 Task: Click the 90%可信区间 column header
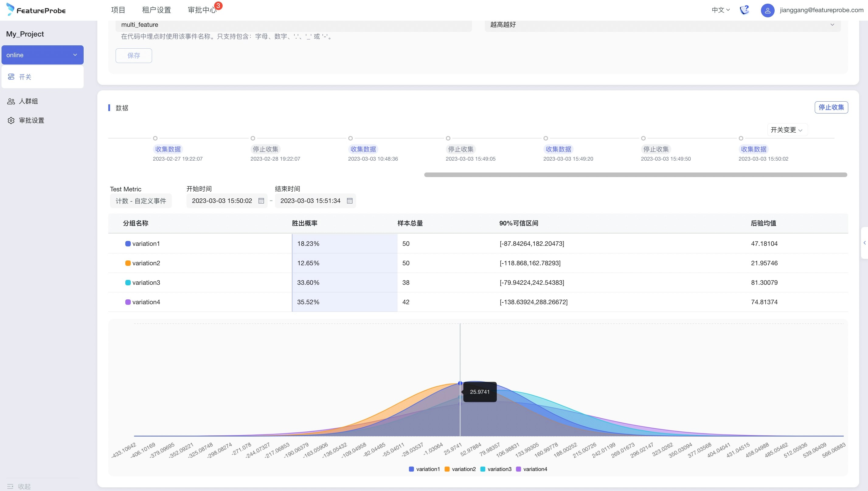click(519, 223)
